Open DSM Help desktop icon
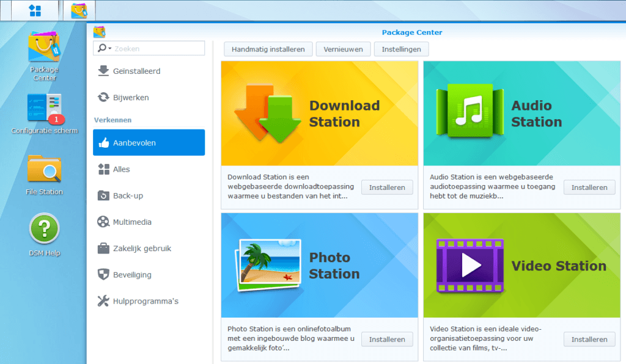This screenshot has width=626, height=364. point(44,235)
